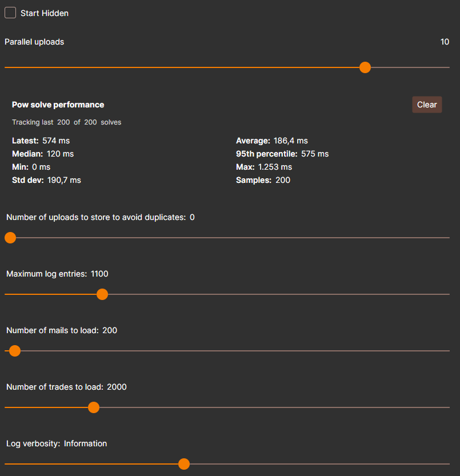Click the Average solve time stat

(271, 141)
